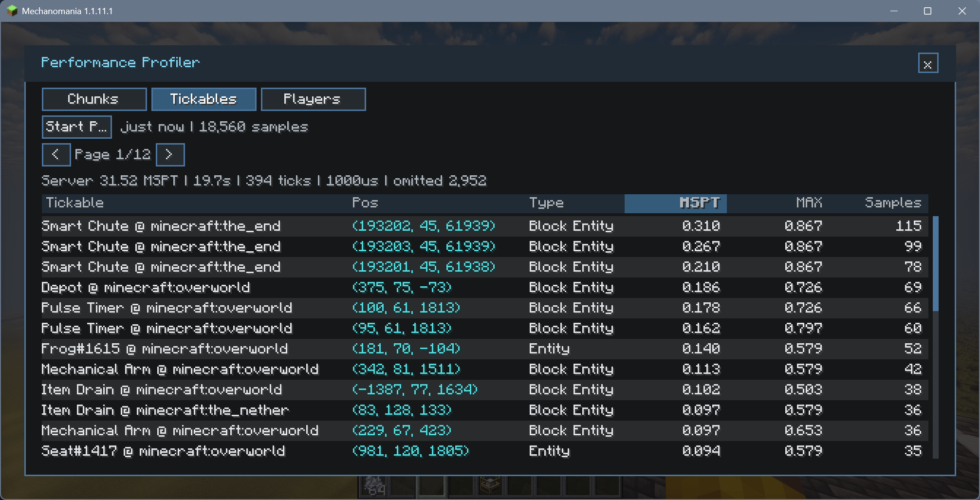Sort by the Pos column header
980x500 pixels.
coord(365,203)
